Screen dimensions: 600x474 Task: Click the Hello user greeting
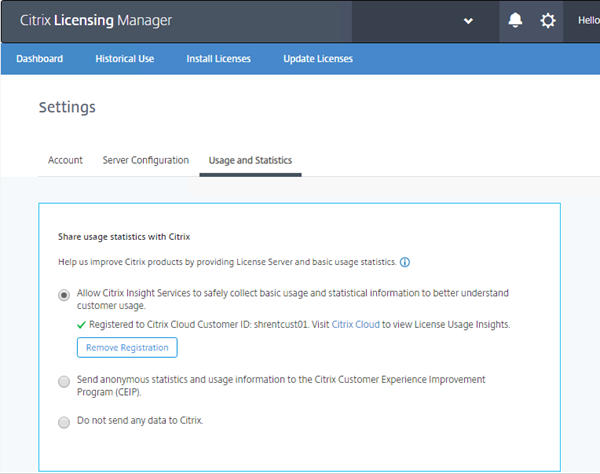[x=588, y=21]
